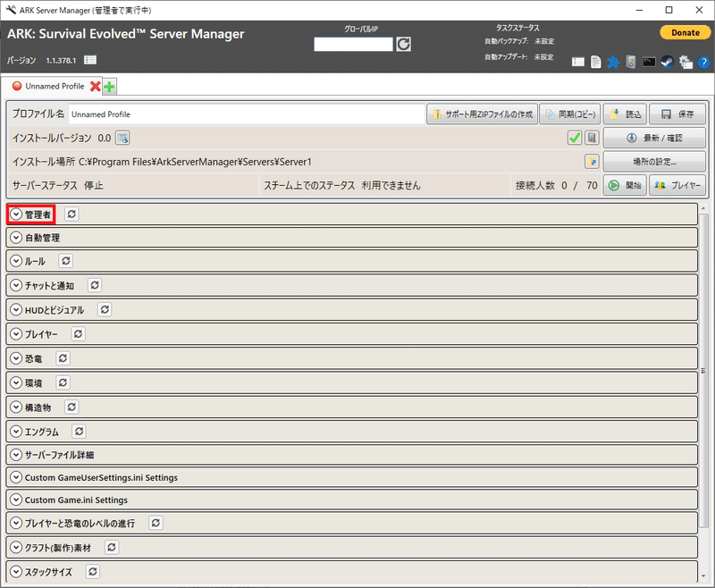Reset HUDとビジュアル section via refresh icon
This screenshot has width=715, height=588.
pyautogui.click(x=105, y=309)
